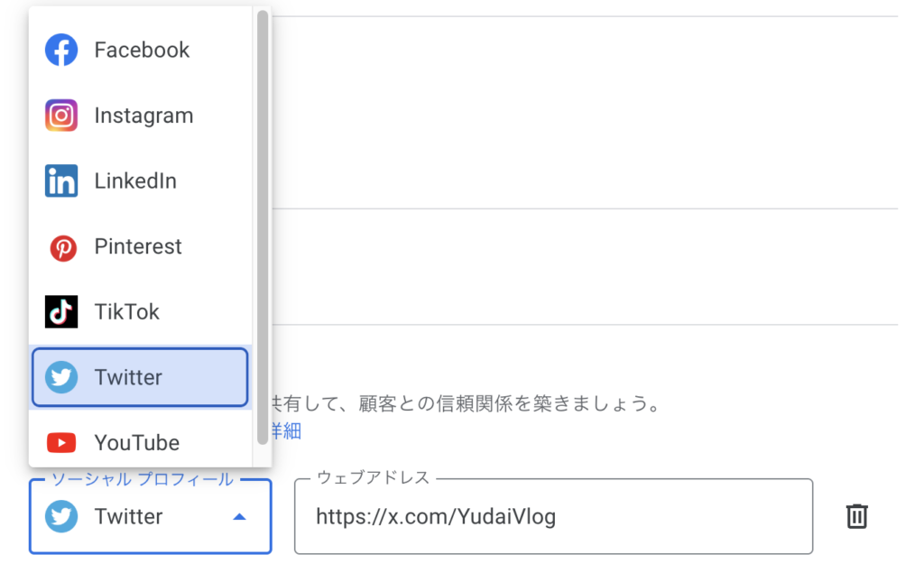
Task: Click the ウェブアドレス URL input field
Action: point(552,517)
